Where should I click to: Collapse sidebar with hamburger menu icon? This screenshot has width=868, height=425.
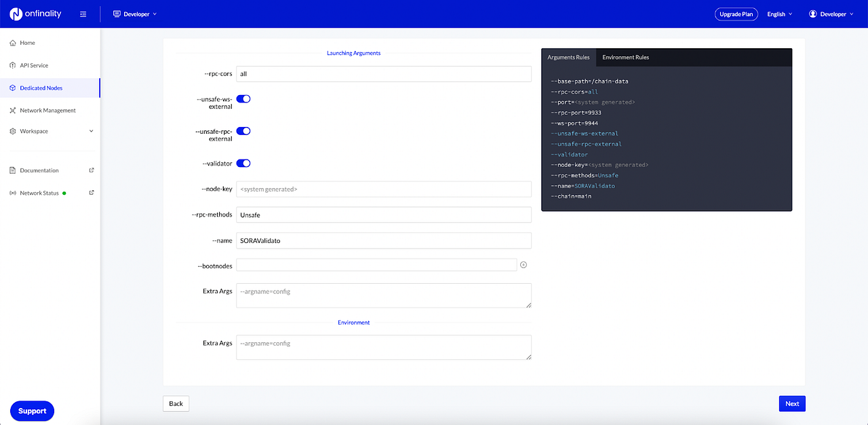(x=83, y=14)
